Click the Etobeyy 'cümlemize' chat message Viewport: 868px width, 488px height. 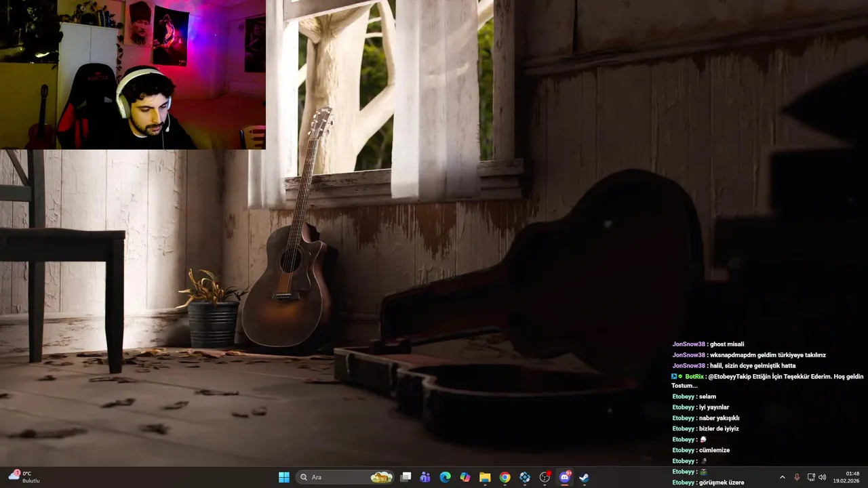pos(701,450)
